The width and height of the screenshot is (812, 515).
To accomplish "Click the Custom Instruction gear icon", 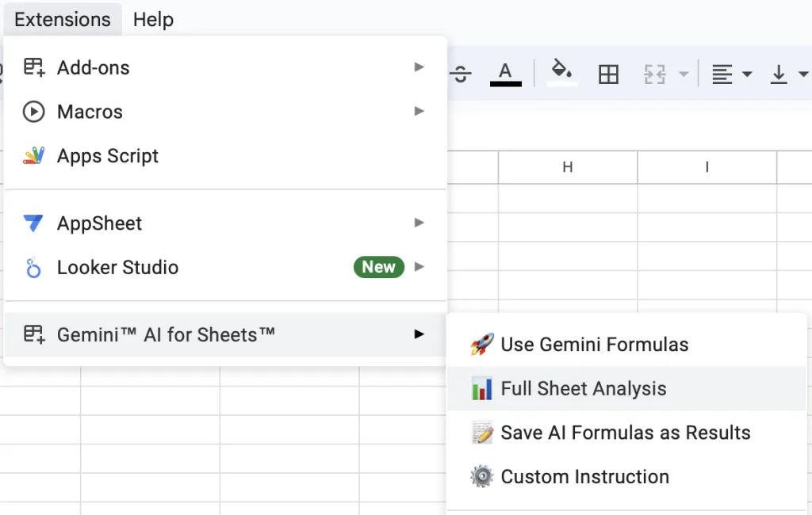I will tap(481, 476).
